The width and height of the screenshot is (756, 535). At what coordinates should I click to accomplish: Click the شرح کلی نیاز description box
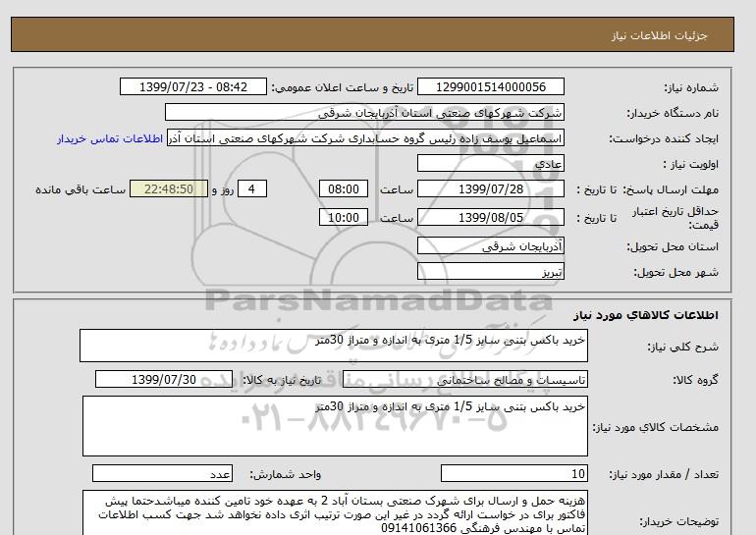click(x=334, y=346)
